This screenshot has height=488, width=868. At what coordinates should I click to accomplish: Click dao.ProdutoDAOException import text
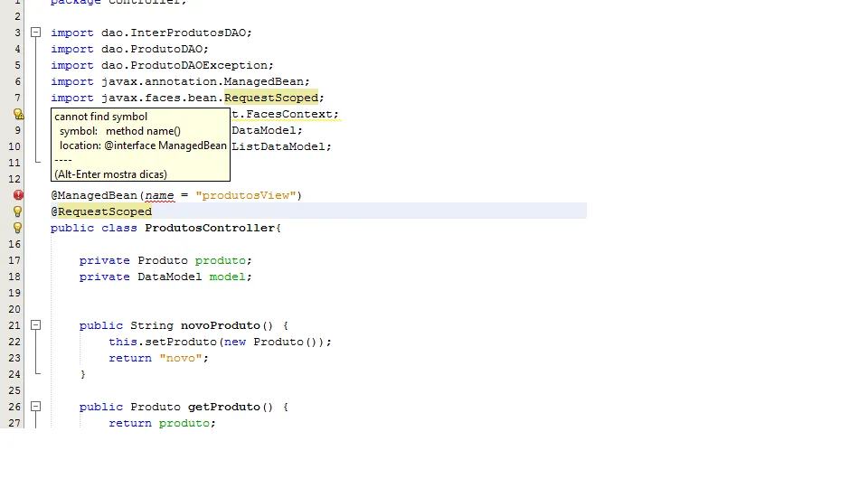click(184, 65)
